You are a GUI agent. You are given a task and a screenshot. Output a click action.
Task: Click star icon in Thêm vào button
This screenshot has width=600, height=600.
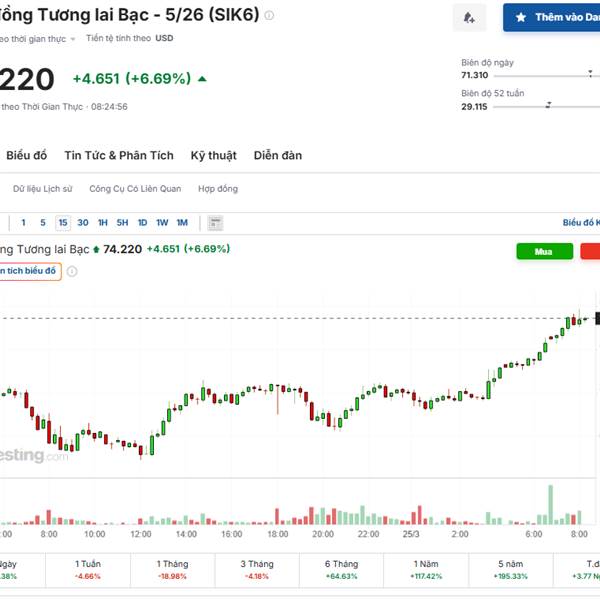[x=521, y=18]
